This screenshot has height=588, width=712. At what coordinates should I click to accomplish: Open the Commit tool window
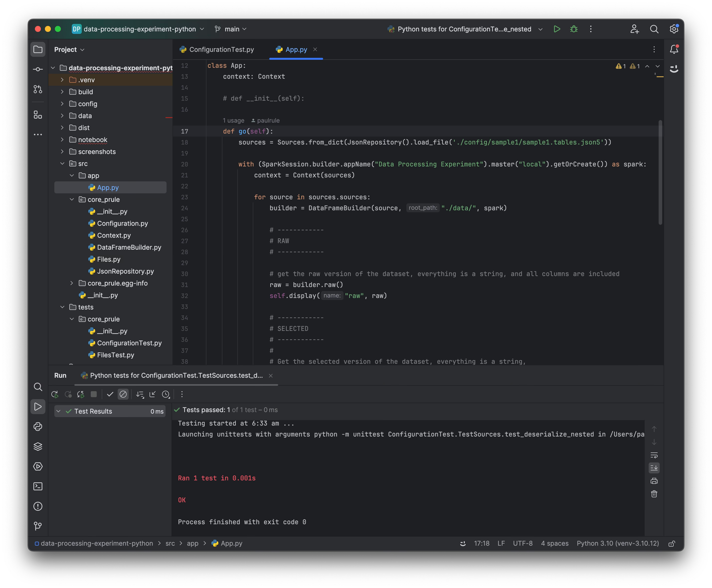38,70
